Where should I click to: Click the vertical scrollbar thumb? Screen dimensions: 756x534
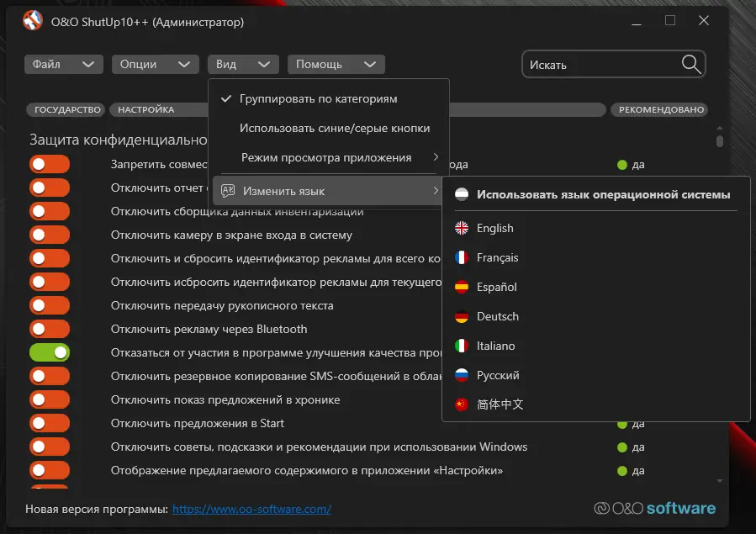pos(719,140)
